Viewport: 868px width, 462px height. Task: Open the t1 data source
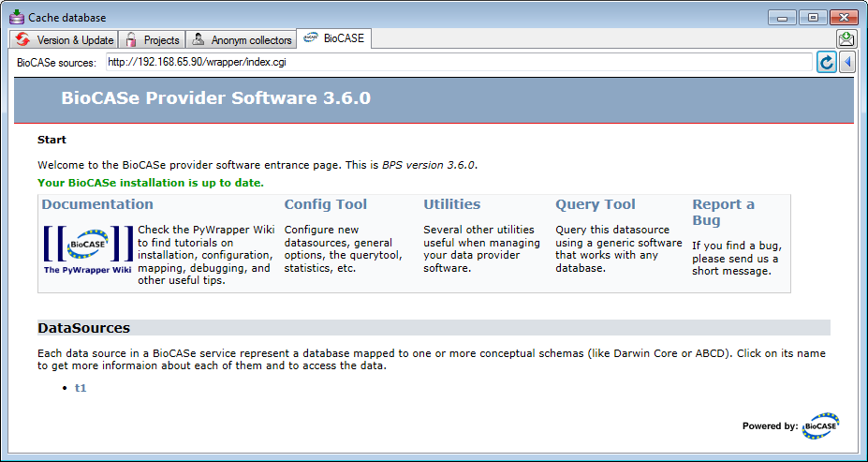click(81, 388)
